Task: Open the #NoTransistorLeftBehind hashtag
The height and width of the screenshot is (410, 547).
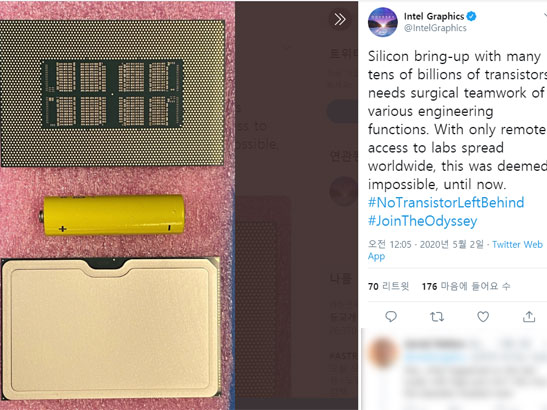Action: pyautogui.click(x=446, y=202)
